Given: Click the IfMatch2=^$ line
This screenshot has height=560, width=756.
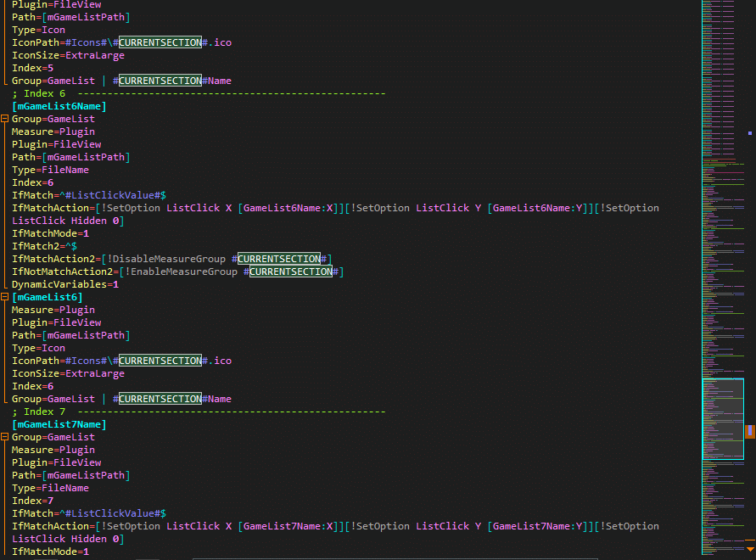Looking at the screenshot, I should coord(44,246).
